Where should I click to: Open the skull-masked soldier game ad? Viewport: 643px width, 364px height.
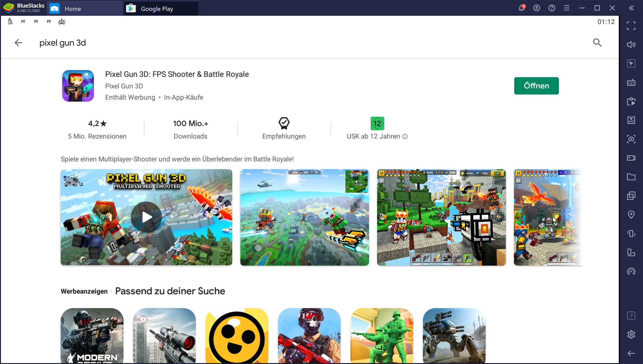pos(309,336)
